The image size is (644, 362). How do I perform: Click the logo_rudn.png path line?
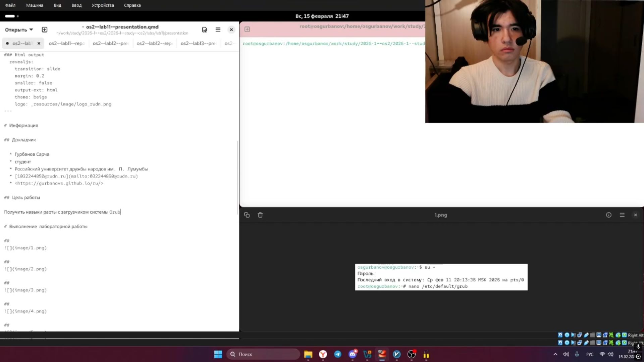click(x=63, y=104)
